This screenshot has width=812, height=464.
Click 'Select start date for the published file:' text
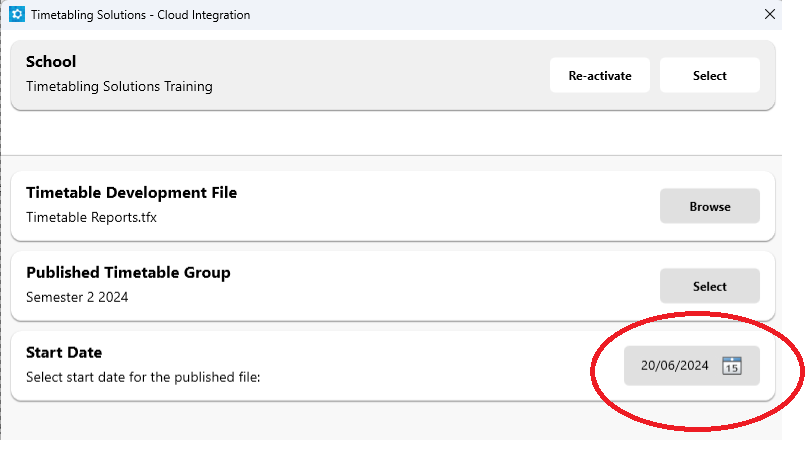pos(143,377)
